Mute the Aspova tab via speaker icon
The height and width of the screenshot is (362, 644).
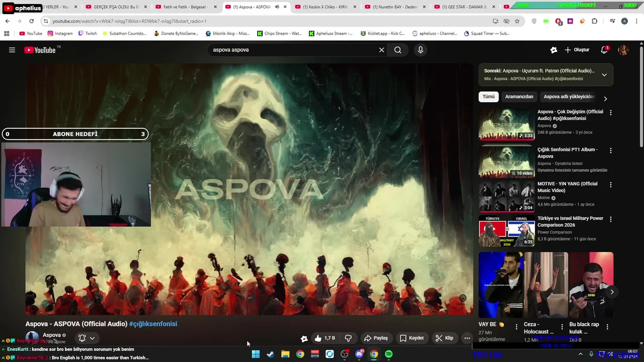(x=277, y=7)
